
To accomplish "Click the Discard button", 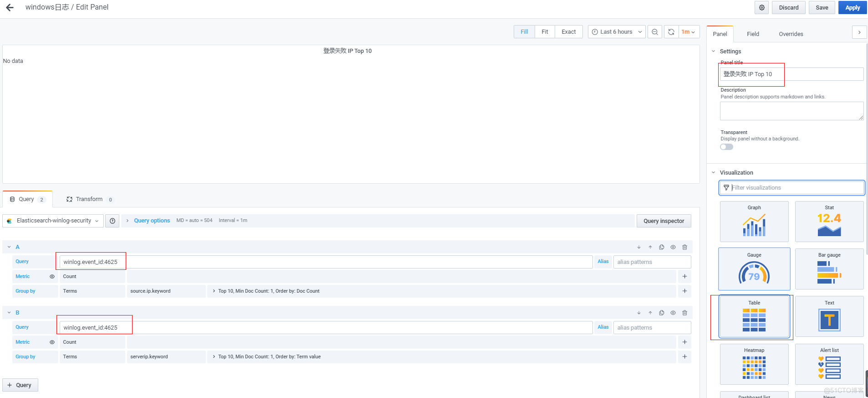I will [789, 7].
